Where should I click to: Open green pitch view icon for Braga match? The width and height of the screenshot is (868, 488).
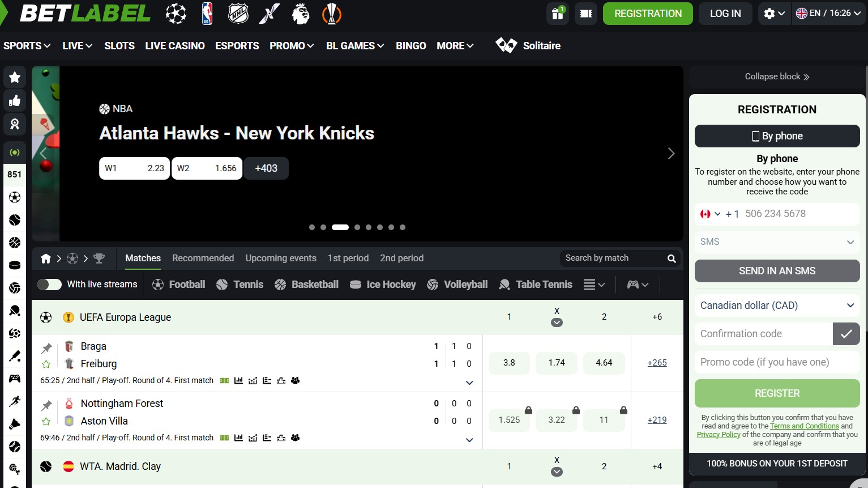pyautogui.click(x=224, y=381)
